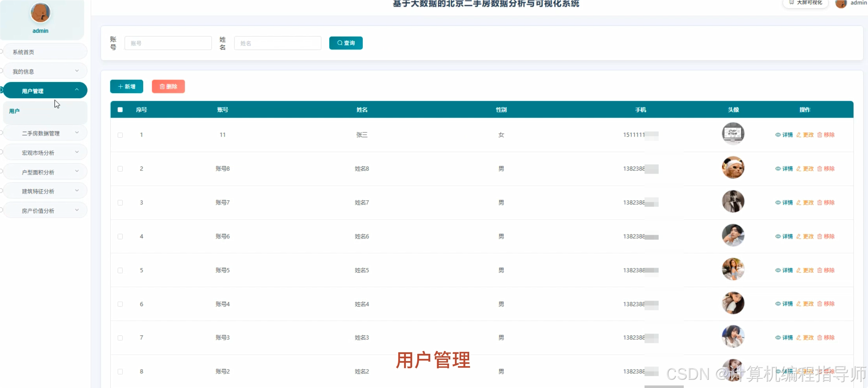This screenshot has height=388, width=868.
Task: Click the admin avatar in the sidebar
Action: 40,13
